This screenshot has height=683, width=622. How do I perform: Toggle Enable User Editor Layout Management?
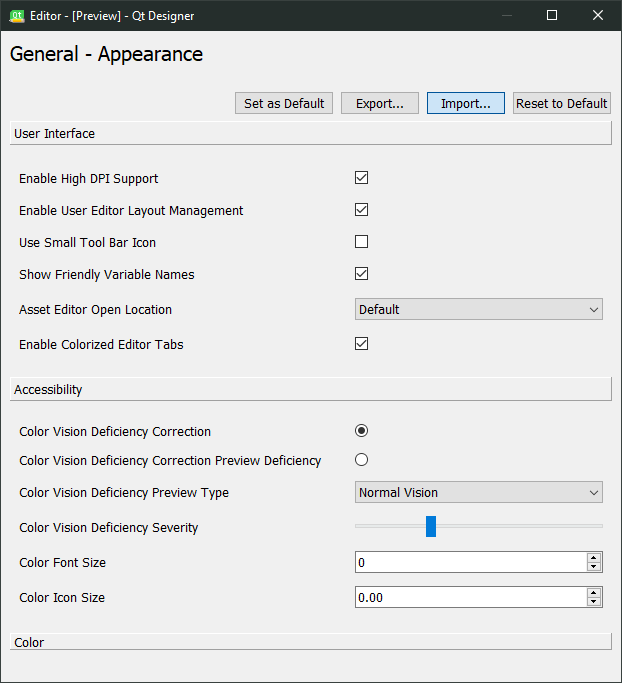click(362, 210)
